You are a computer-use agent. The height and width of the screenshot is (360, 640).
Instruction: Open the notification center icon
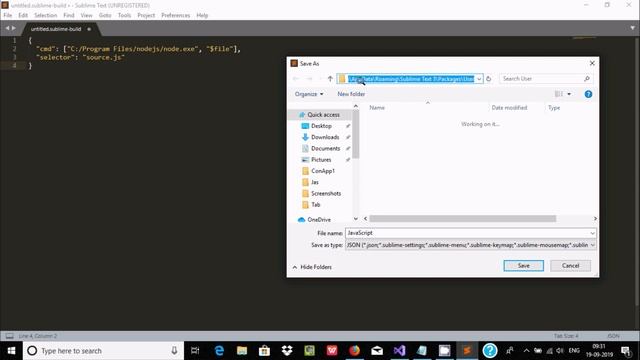tap(626, 351)
